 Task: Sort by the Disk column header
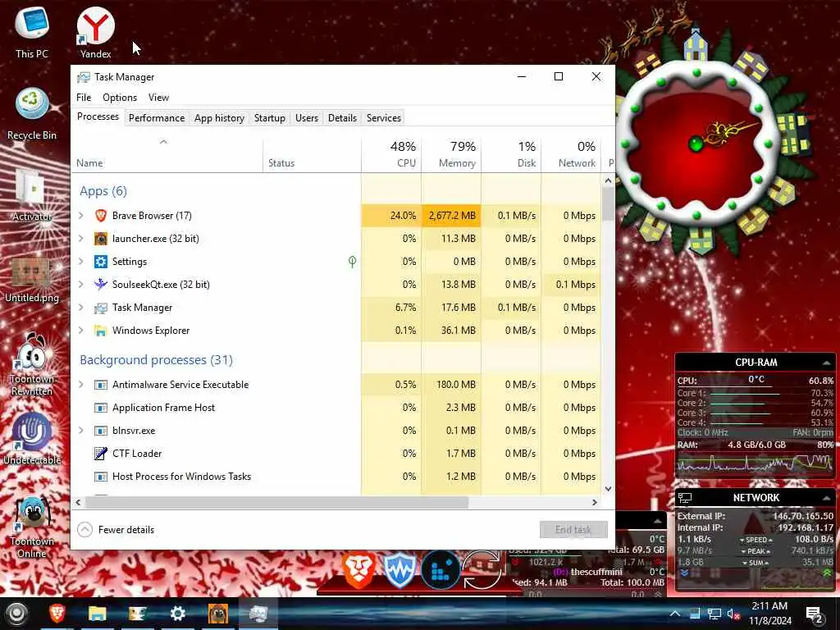tap(511, 154)
